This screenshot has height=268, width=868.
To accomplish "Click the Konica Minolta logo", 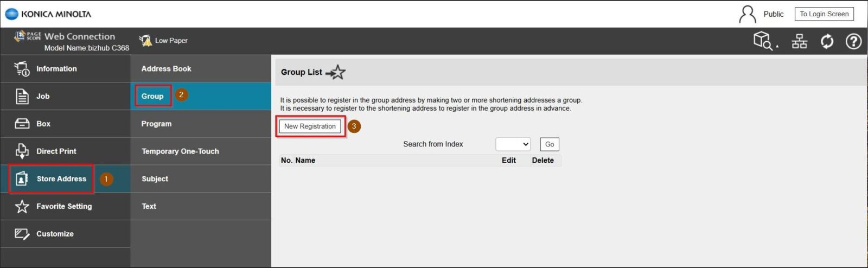I will (x=48, y=14).
